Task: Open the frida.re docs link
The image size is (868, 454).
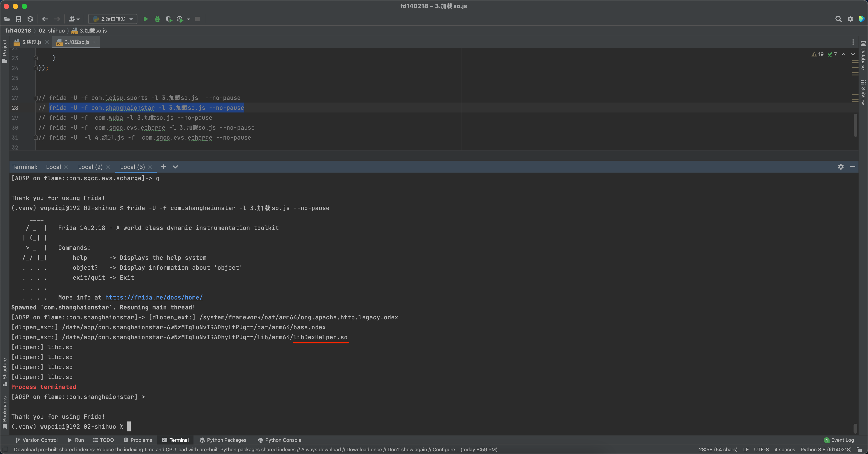Action: tap(154, 297)
